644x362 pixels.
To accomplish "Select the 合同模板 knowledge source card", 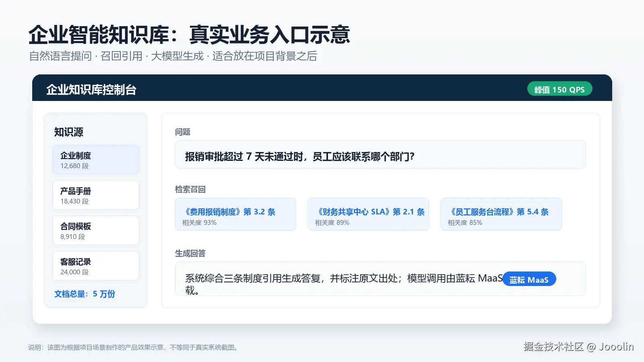I will (x=96, y=230).
